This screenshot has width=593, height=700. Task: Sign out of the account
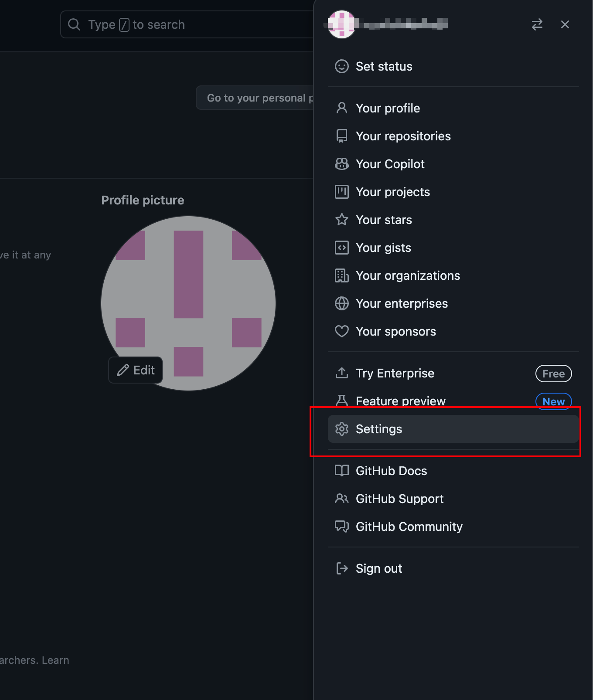coord(378,568)
